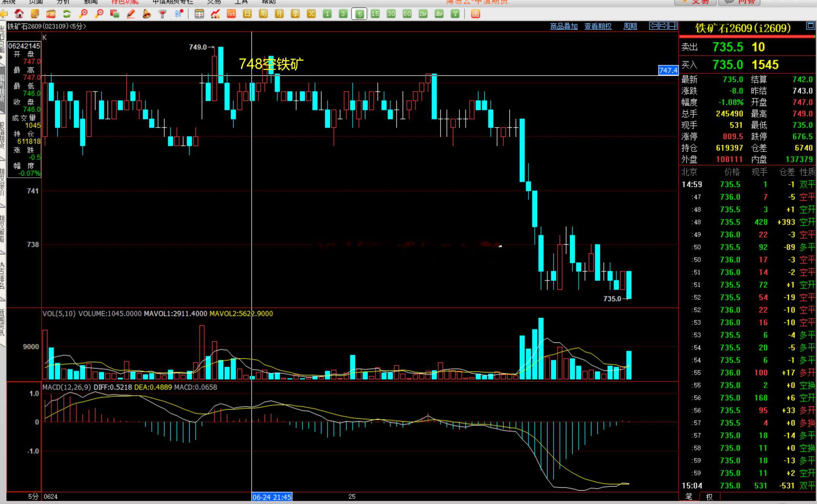Click the 问答 button at top right
The height and width of the screenshot is (504, 817).
[x=739, y=2]
